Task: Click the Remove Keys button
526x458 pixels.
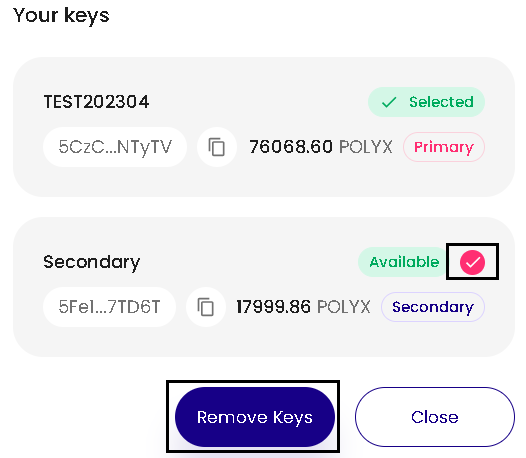Action: pos(255,417)
